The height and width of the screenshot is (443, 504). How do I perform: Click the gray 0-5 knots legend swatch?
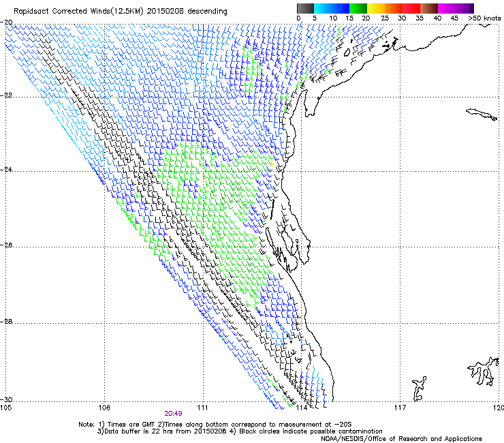[305, 8]
